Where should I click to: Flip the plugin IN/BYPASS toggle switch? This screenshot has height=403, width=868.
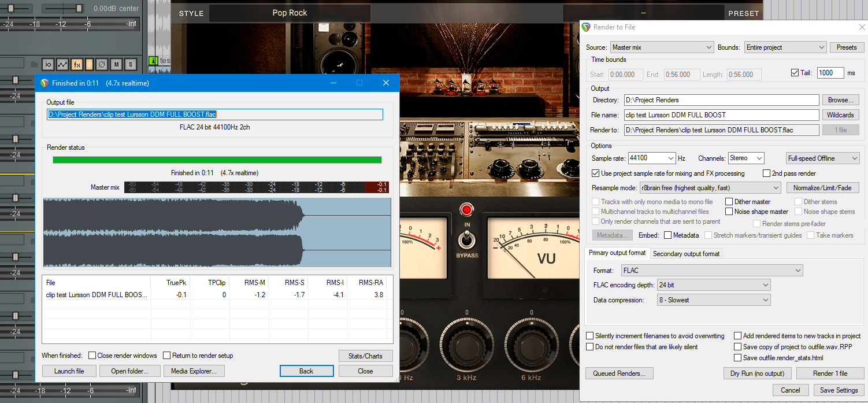click(x=466, y=239)
